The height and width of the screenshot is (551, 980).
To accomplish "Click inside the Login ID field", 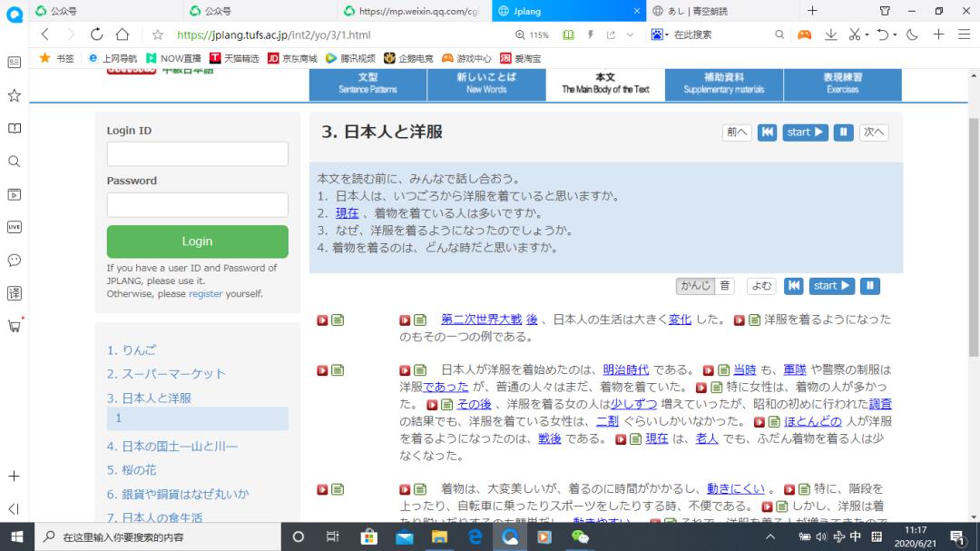I will pyautogui.click(x=197, y=153).
